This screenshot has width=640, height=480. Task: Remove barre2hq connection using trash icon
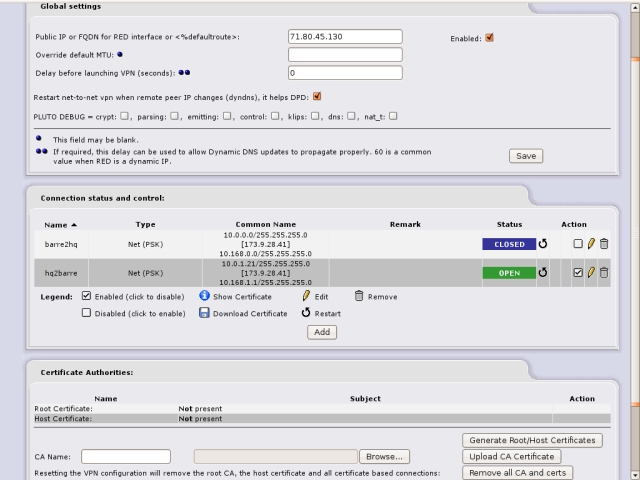point(603,243)
